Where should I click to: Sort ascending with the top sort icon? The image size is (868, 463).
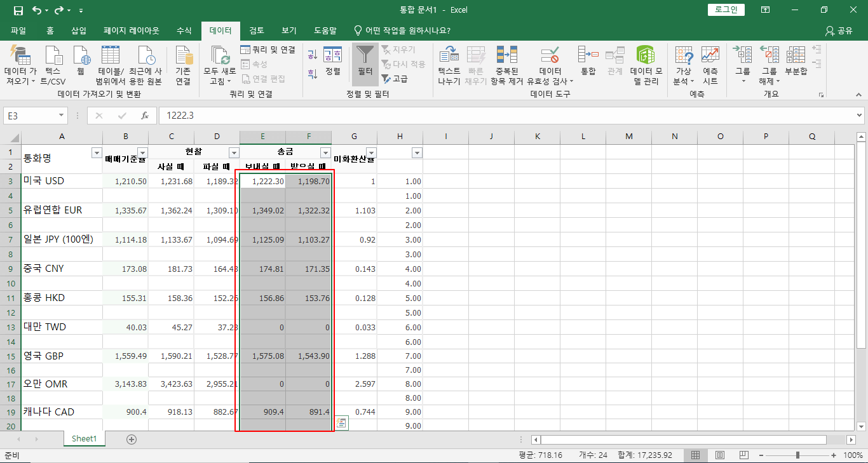[x=312, y=56]
